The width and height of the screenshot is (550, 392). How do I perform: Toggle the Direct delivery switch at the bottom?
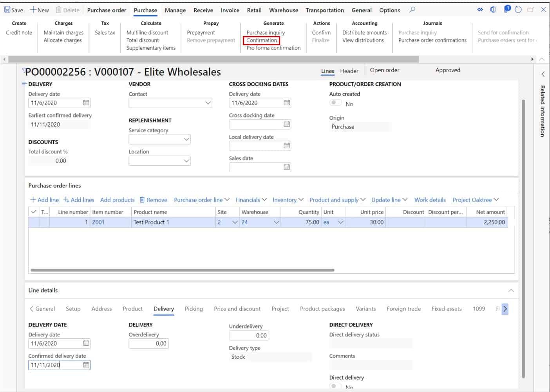coord(335,387)
